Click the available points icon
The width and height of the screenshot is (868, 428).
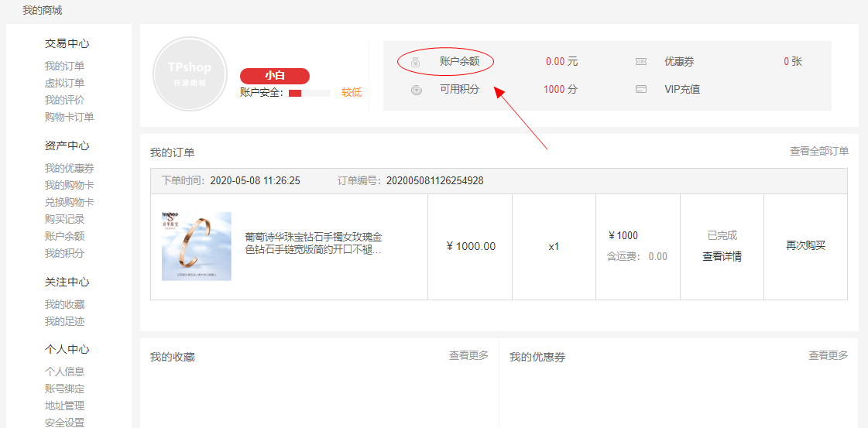[x=417, y=90]
